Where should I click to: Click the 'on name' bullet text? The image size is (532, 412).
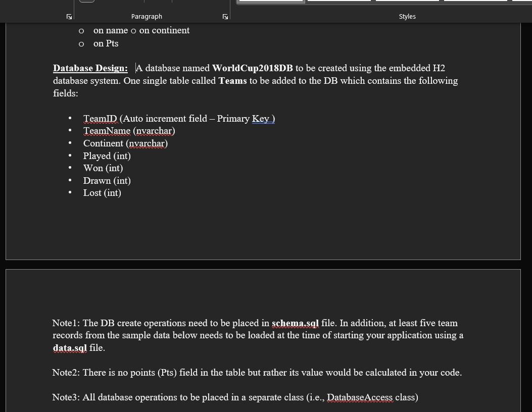[111, 30]
